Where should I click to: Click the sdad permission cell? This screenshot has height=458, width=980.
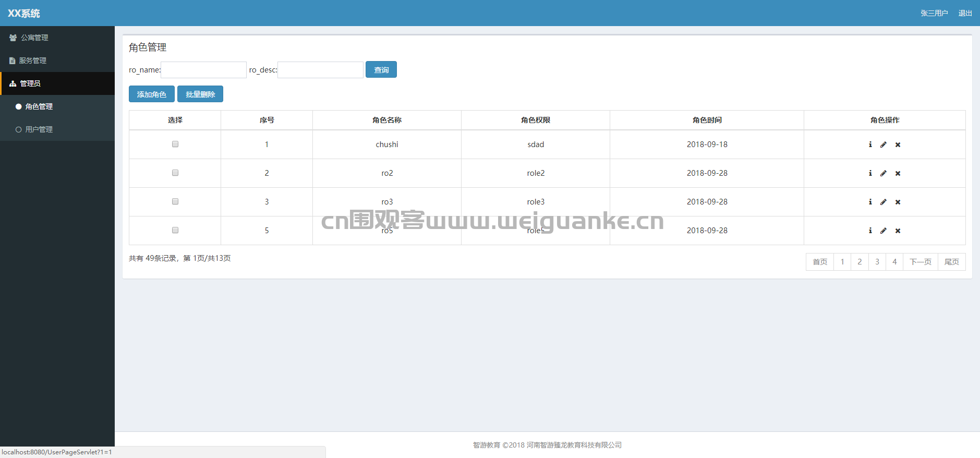click(536, 144)
